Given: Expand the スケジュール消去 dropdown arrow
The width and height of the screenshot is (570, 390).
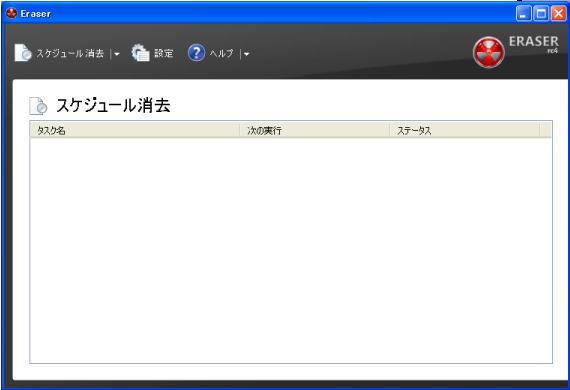Looking at the screenshot, I should pos(117,54).
